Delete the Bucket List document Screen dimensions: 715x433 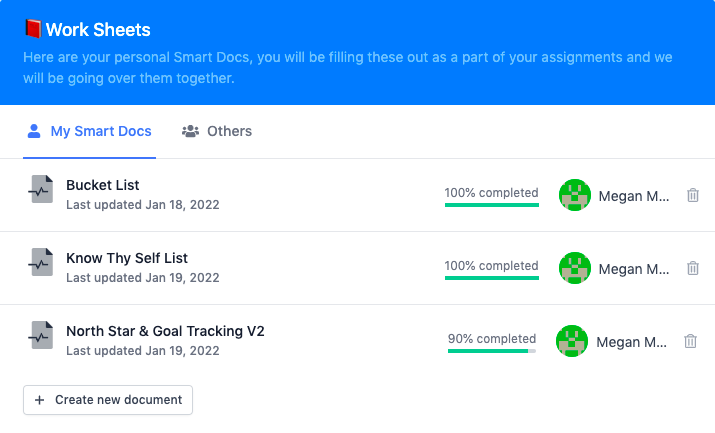tap(693, 196)
